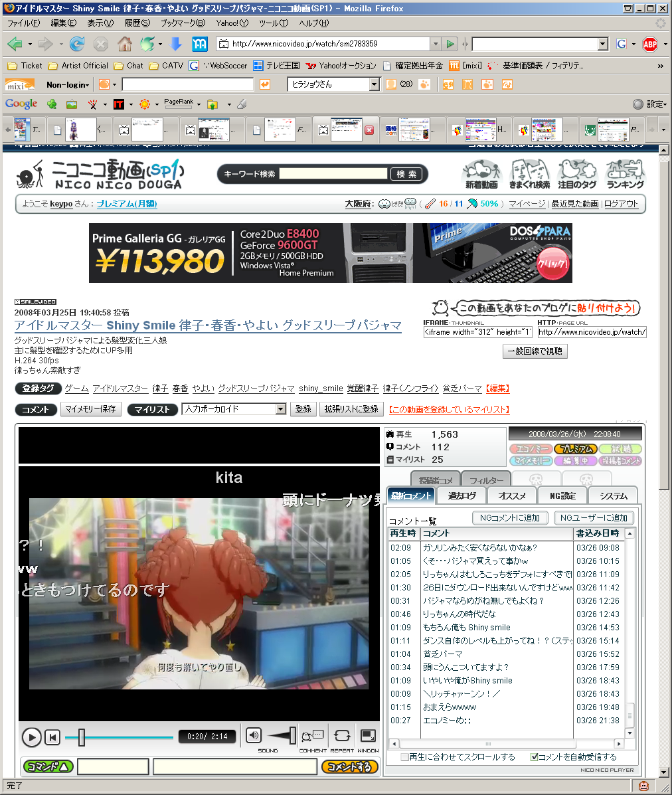Viewport: 672px width, 795px height.
Task: Expand the PageRank dropdown arrow
Action: pos(199,104)
